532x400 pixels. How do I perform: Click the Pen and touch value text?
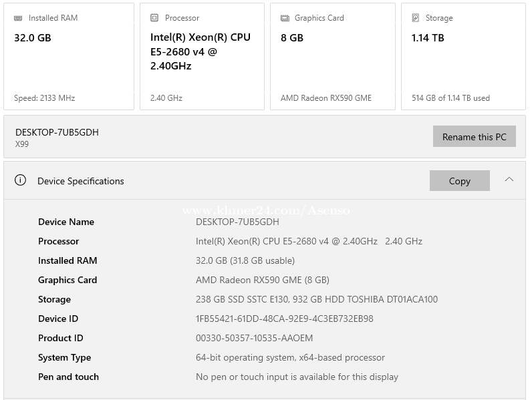click(x=297, y=377)
